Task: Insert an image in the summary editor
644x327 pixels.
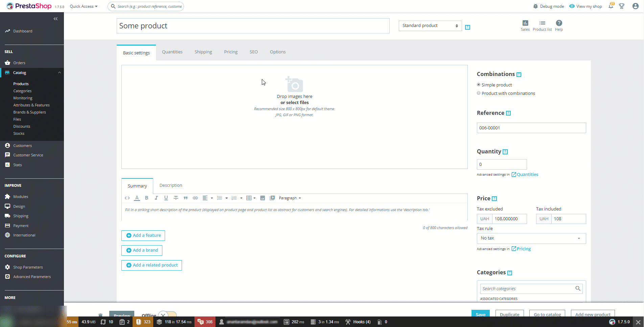Action: click(x=262, y=198)
